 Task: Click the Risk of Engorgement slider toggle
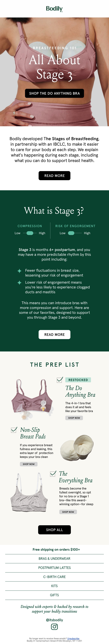[x=71, y=233]
